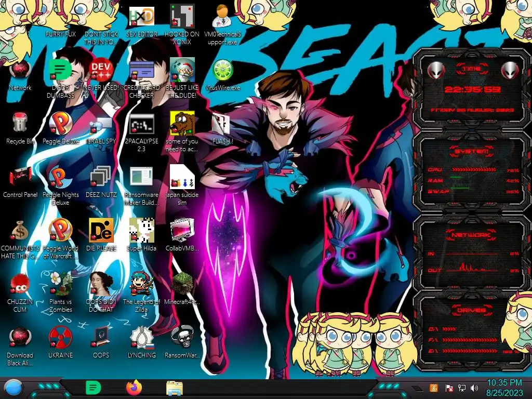
Task: Select the VM0TechnicalSupport.exe icon
Action: (222, 25)
